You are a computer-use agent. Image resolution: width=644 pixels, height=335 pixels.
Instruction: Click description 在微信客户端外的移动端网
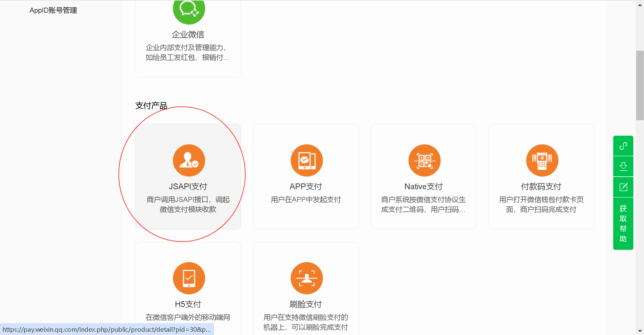[188, 317]
